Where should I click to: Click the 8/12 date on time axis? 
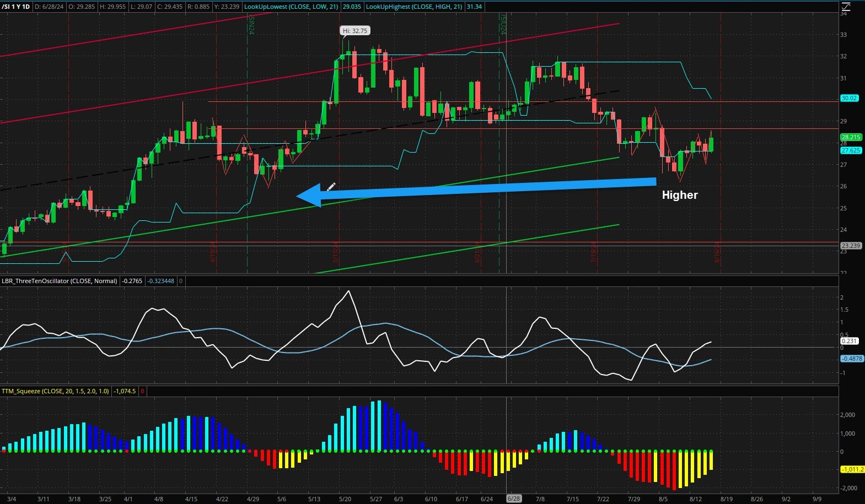click(x=695, y=499)
